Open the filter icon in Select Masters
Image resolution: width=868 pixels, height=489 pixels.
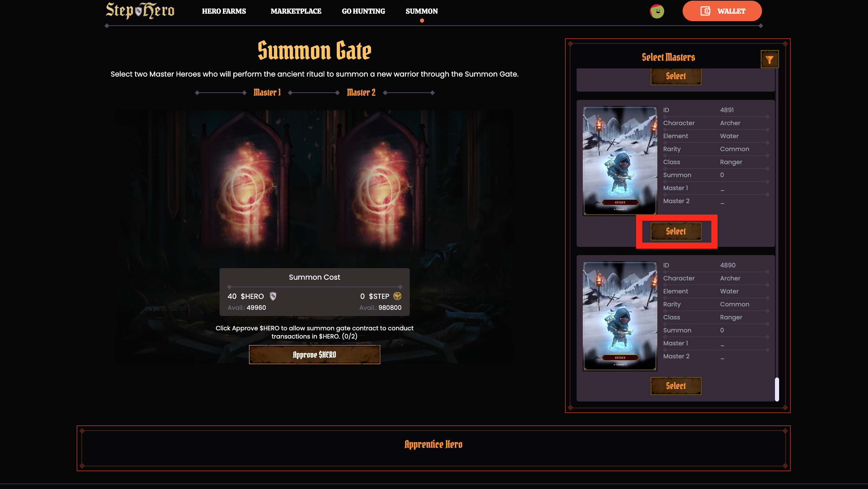pyautogui.click(x=770, y=60)
